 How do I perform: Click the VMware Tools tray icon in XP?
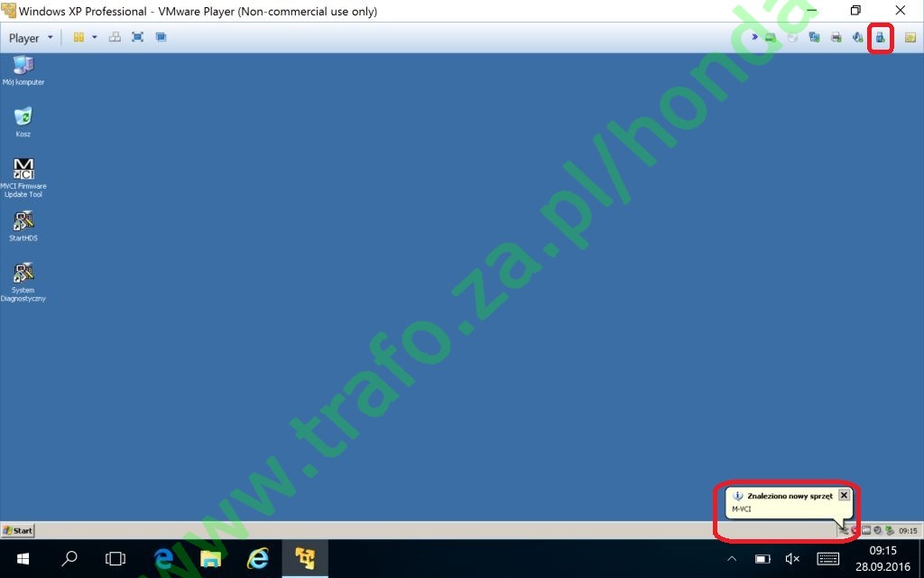(x=866, y=531)
